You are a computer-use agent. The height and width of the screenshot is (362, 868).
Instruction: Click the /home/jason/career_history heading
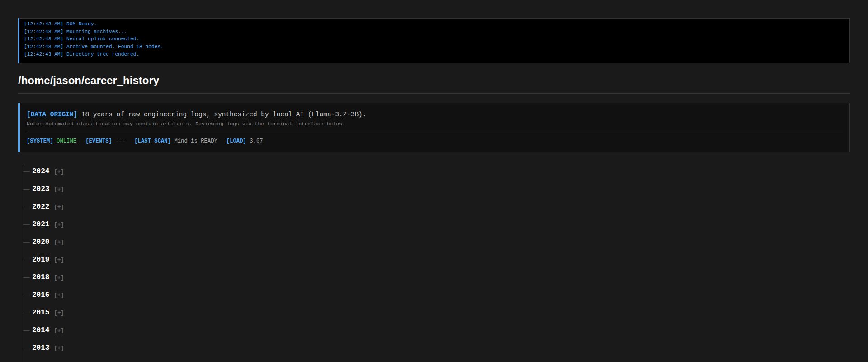point(89,81)
